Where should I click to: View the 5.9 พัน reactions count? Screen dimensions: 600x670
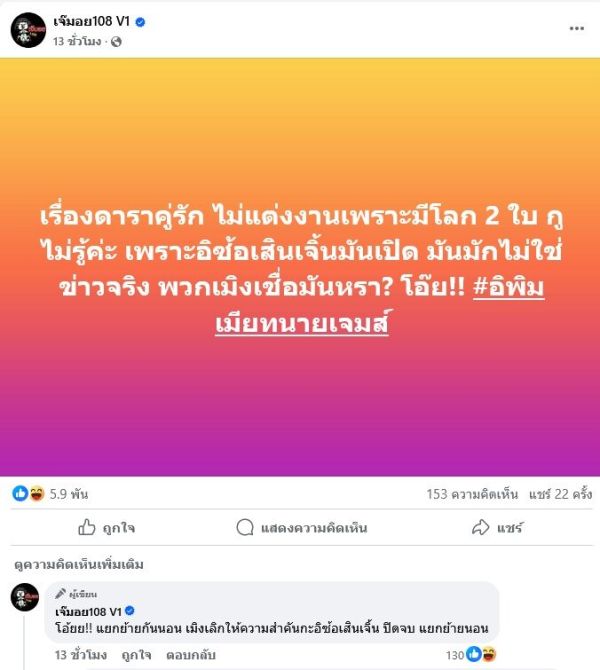(69, 494)
